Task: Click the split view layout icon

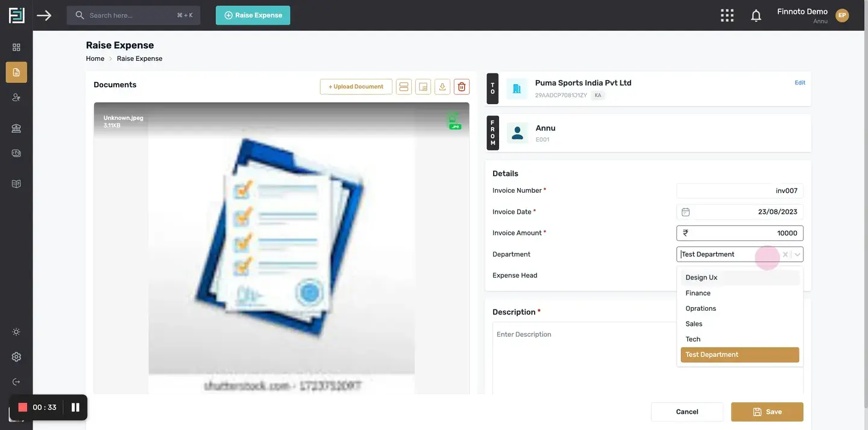Action: coord(404,87)
